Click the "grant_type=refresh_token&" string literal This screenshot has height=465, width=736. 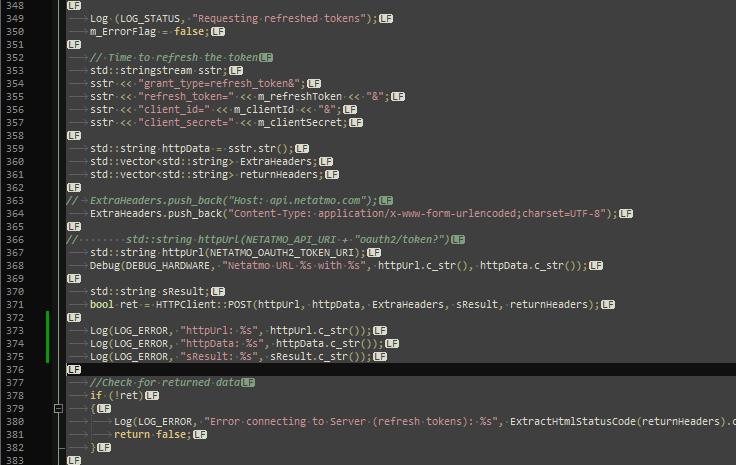tap(219, 84)
